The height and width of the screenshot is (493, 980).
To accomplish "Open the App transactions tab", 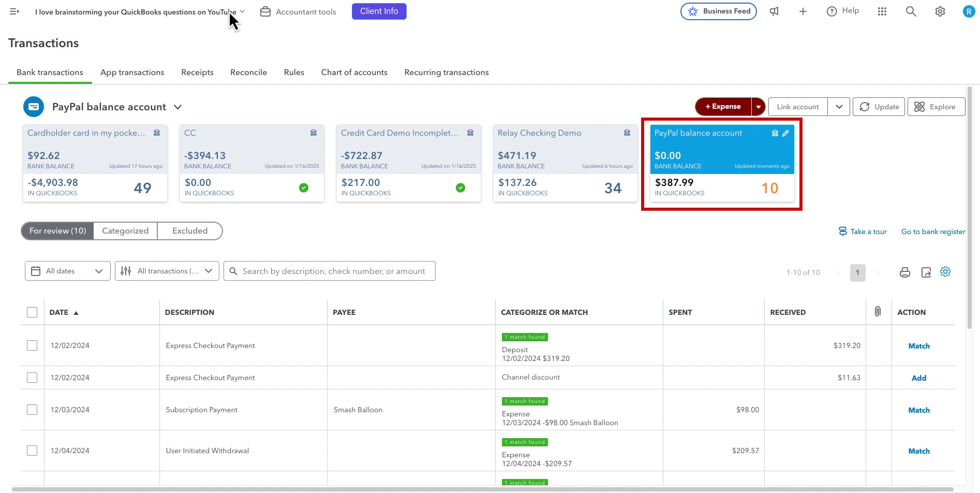I will [x=132, y=72].
